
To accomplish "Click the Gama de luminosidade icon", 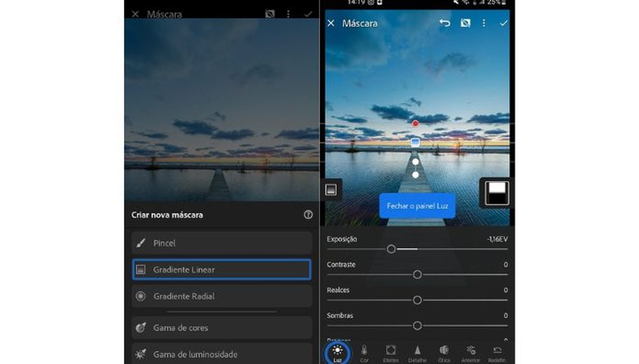I will click(x=141, y=354).
